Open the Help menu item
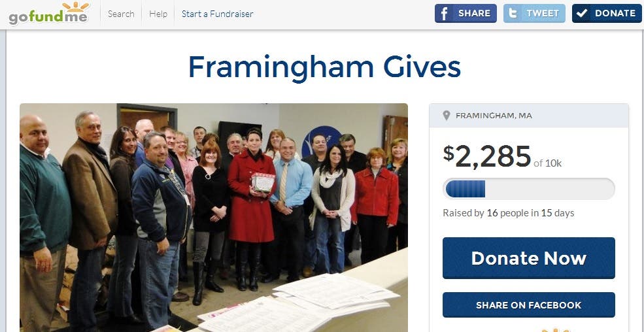The image size is (644, 332). pos(158,14)
